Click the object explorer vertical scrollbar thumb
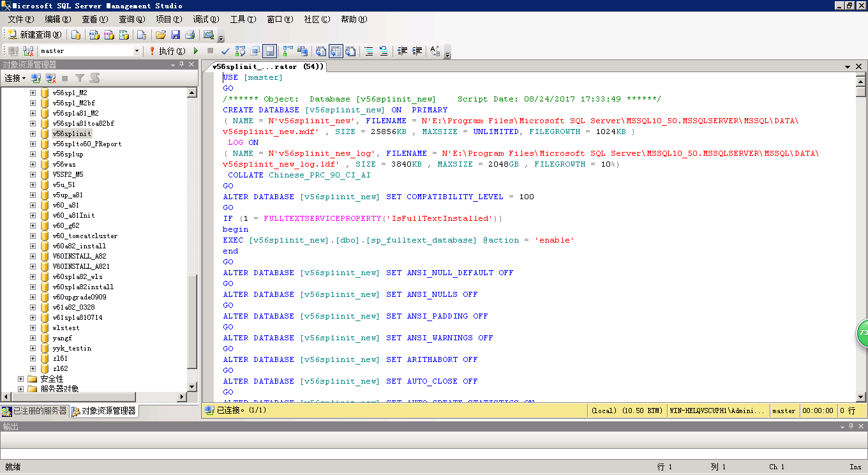The image size is (868, 475). 192,322
